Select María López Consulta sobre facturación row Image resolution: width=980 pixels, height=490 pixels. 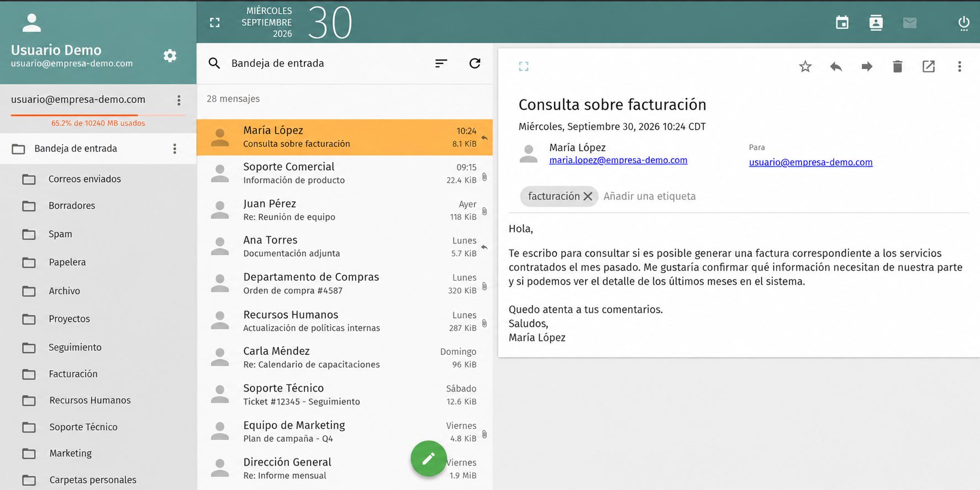(345, 137)
